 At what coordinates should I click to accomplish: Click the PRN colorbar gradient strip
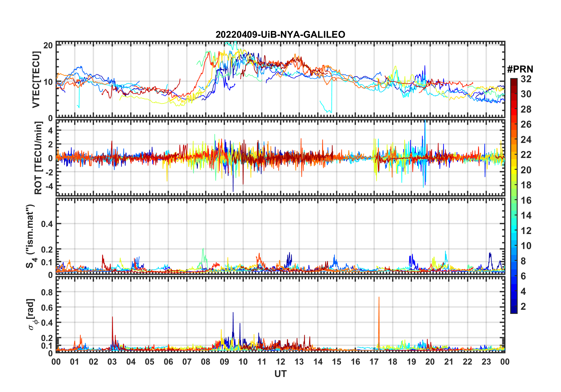coord(514,196)
